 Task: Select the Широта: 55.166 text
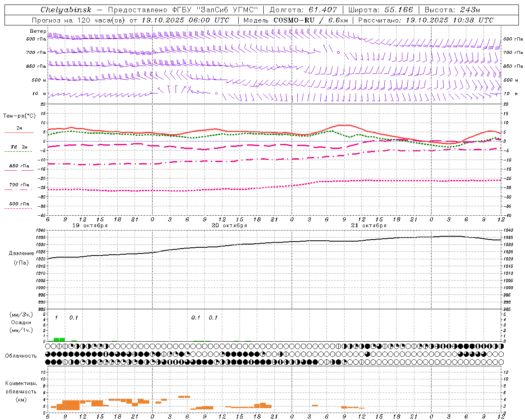tap(381, 10)
